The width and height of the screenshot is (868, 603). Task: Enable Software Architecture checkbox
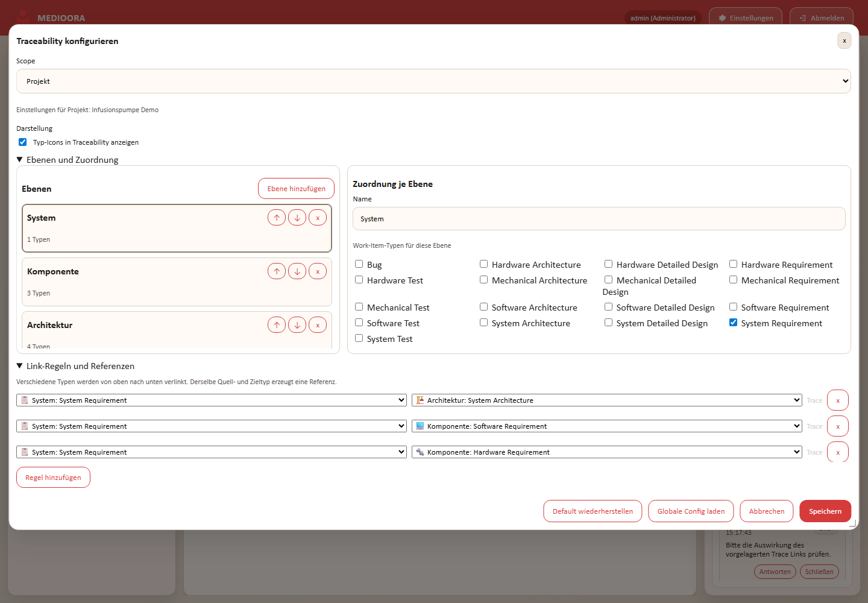[x=484, y=307]
